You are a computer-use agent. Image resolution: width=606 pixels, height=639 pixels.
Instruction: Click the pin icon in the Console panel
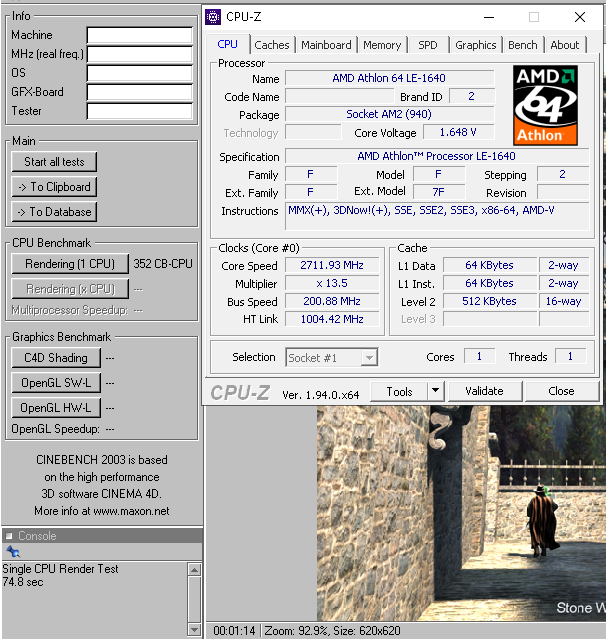(x=13, y=552)
